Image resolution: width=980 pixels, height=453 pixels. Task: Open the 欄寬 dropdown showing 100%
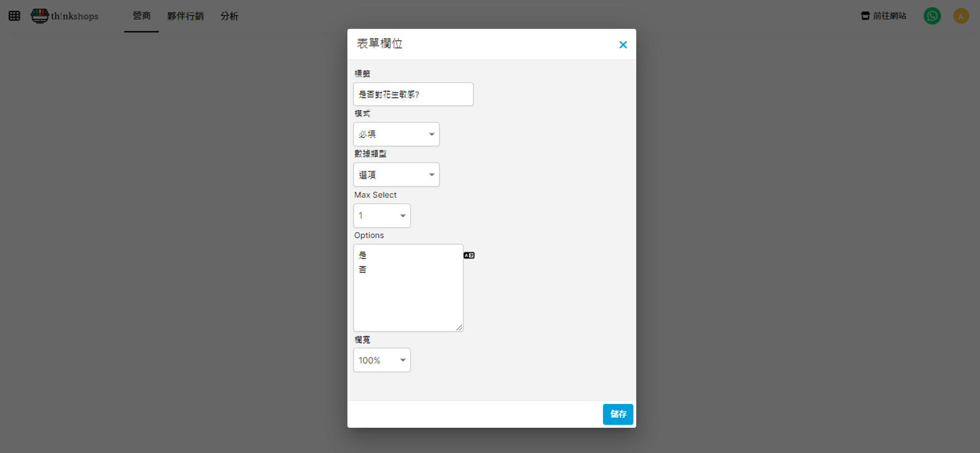(382, 360)
